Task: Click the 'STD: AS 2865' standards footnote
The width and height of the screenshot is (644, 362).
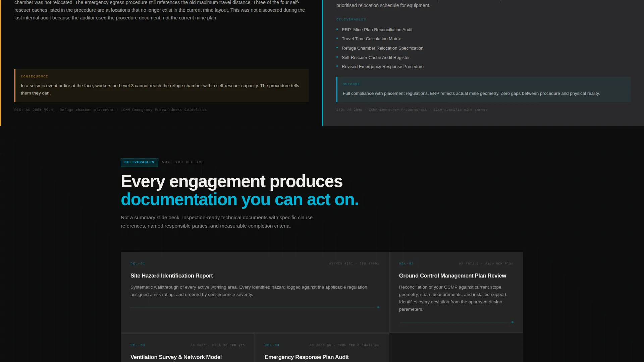Action: (412, 110)
